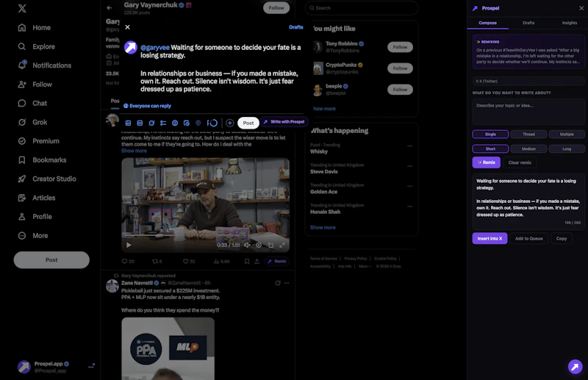The width and height of the screenshot is (588, 380).
Task: Open Notifications in the sidebar
Action: point(44,65)
